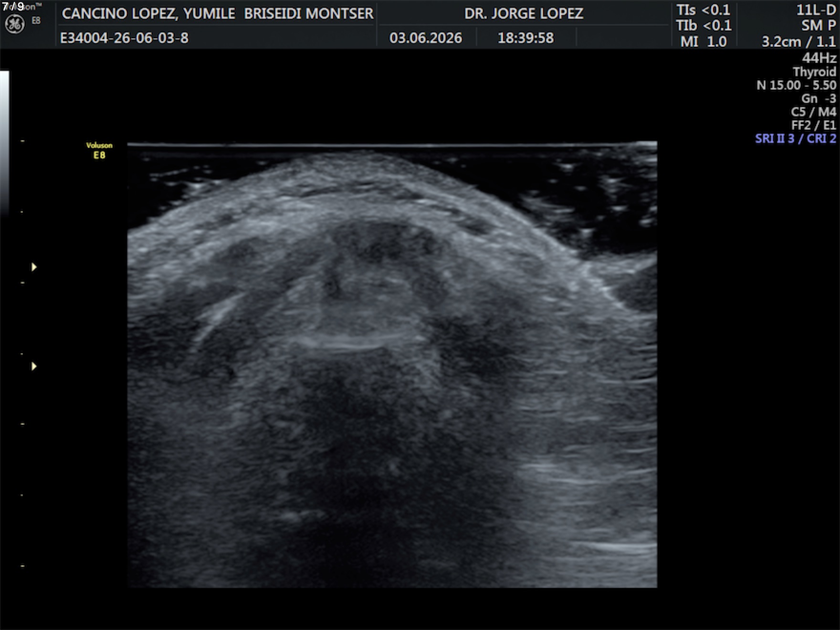The image size is (840, 630).
Task: Select the Thyroid preset label
Action: (814, 72)
